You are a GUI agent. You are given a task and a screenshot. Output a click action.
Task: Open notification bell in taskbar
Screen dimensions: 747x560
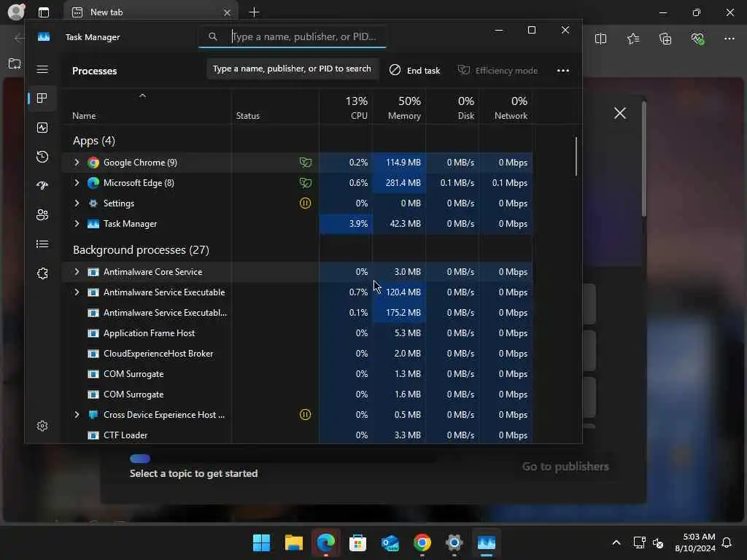[727, 542]
